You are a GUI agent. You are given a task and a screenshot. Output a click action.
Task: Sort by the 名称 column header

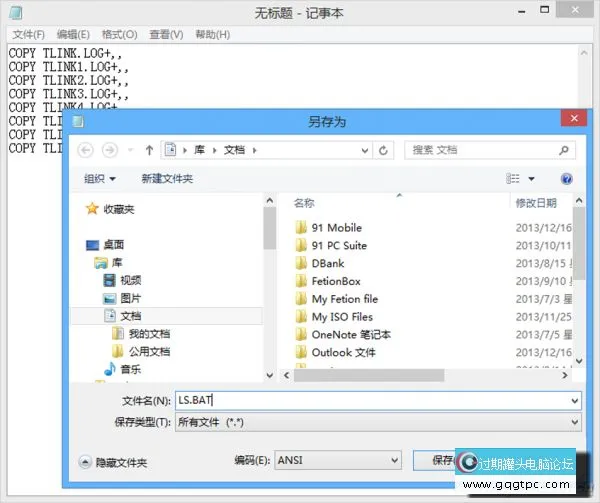[x=304, y=203]
